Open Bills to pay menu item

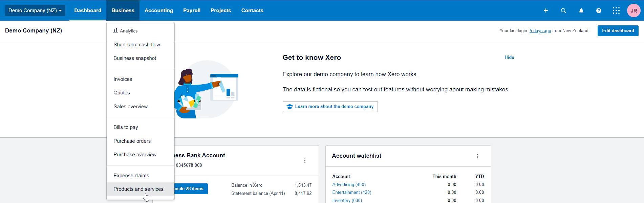pos(141,127)
